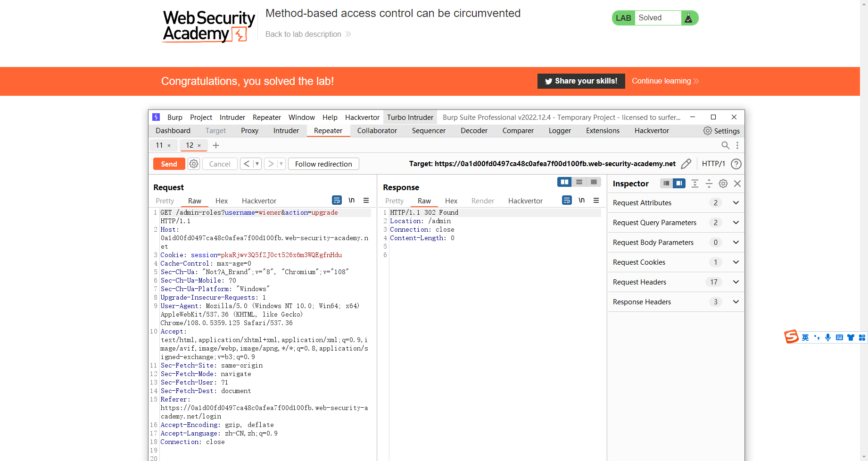Image resolution: width=868 pixels, height=461 pixels.
Task: Dock Inspector panel to the right
Action: click(x=679, y=184)
